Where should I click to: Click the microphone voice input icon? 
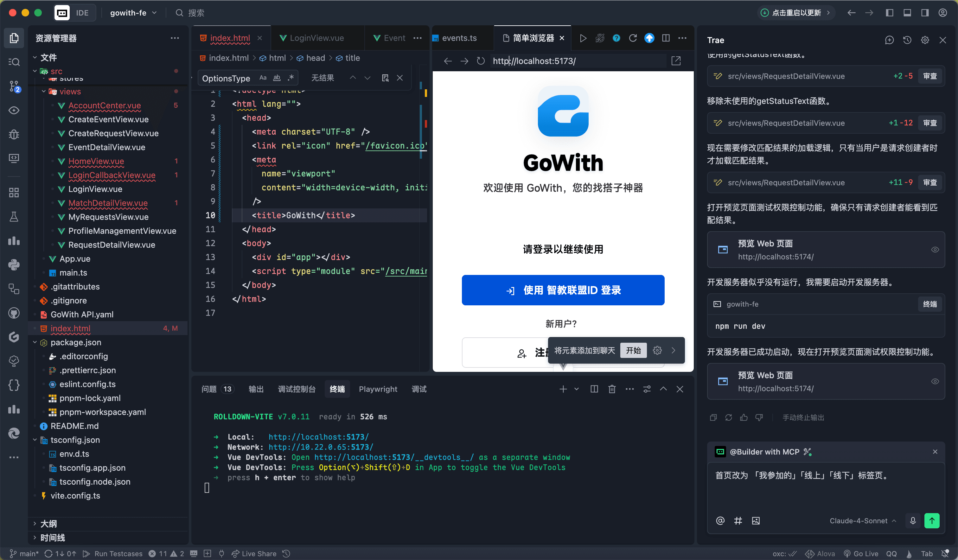(913, 520)
